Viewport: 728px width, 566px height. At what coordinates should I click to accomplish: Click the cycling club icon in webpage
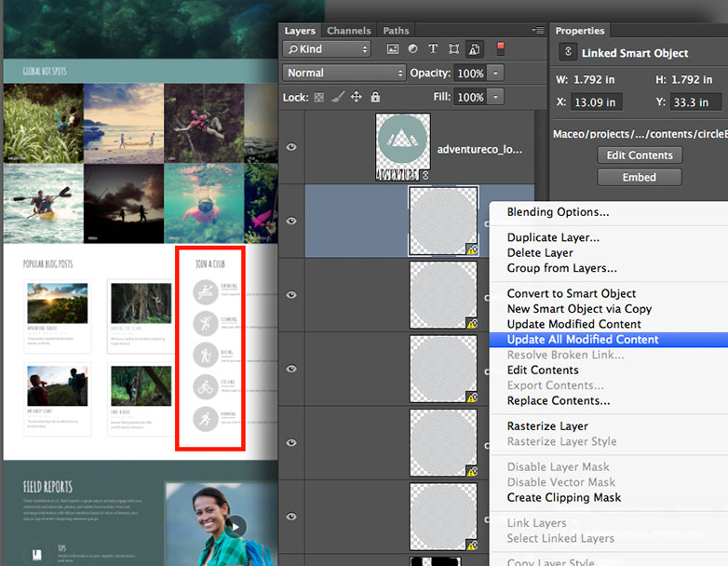pos(206,386)
